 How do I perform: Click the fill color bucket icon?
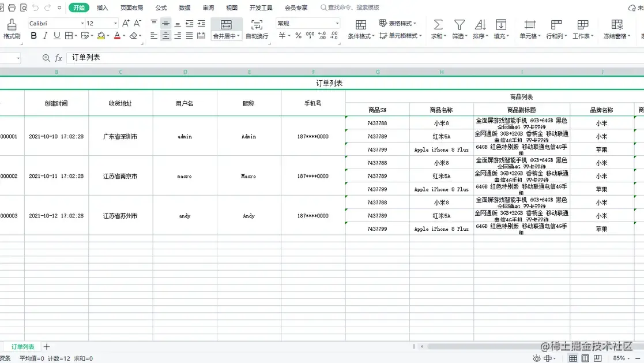tap(101, 36)
